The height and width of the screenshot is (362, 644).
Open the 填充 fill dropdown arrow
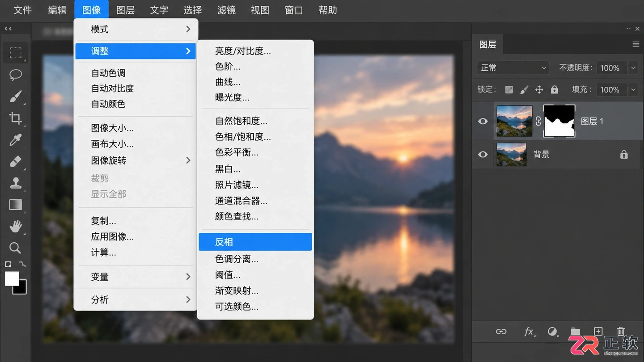(633, 89)
